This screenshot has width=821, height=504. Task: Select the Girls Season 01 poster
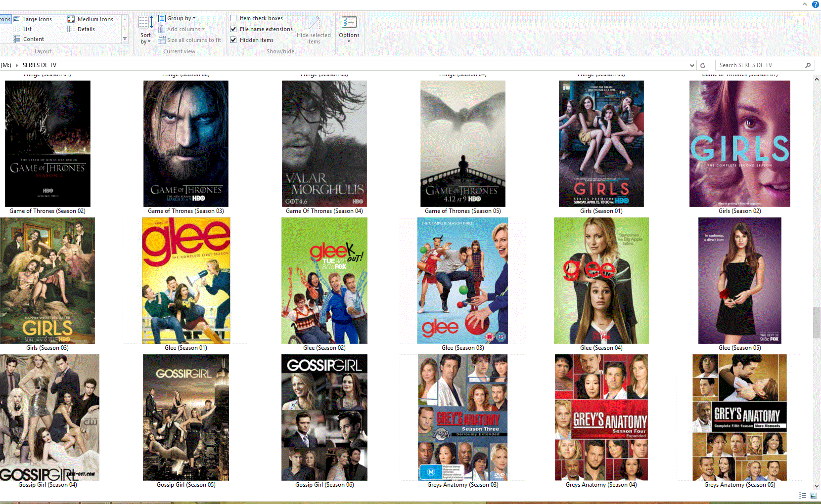(601, 144)
